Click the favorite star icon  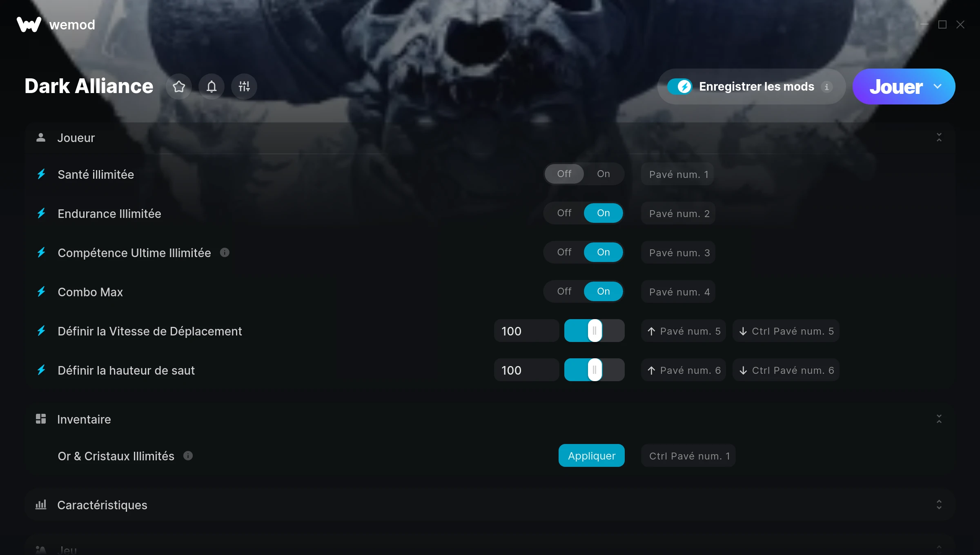tap(179, 87)
